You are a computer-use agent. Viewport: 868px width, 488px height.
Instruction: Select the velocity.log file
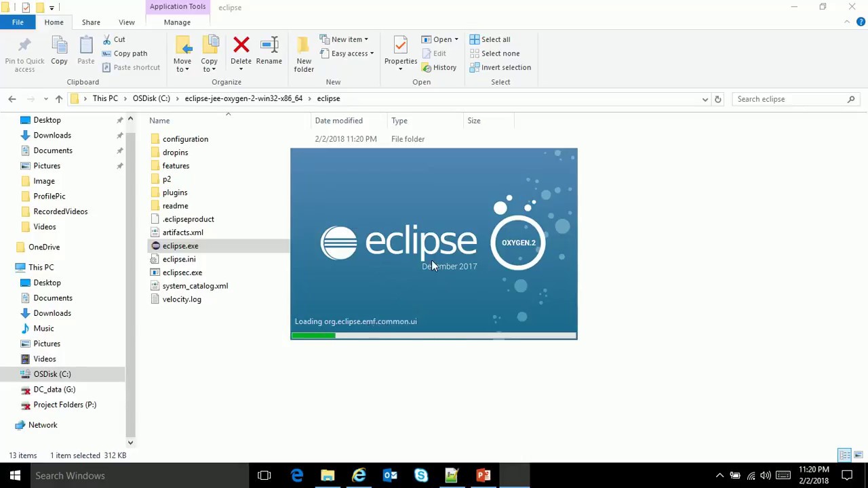point(182,299)
